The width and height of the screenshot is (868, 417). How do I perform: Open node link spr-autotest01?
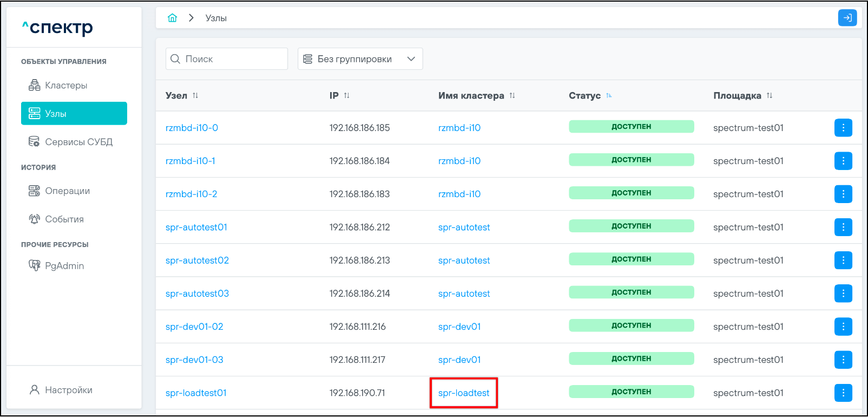[196, 227]
